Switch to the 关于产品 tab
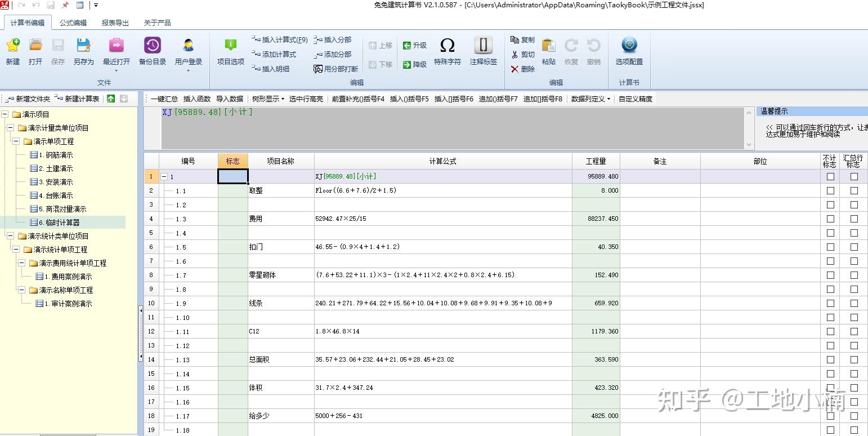The height and width of the screenshot is (436, 868). (158, 23)
